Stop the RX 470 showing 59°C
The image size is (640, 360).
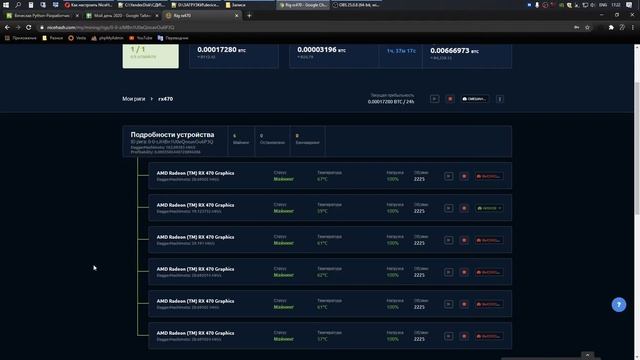point(464,208)
